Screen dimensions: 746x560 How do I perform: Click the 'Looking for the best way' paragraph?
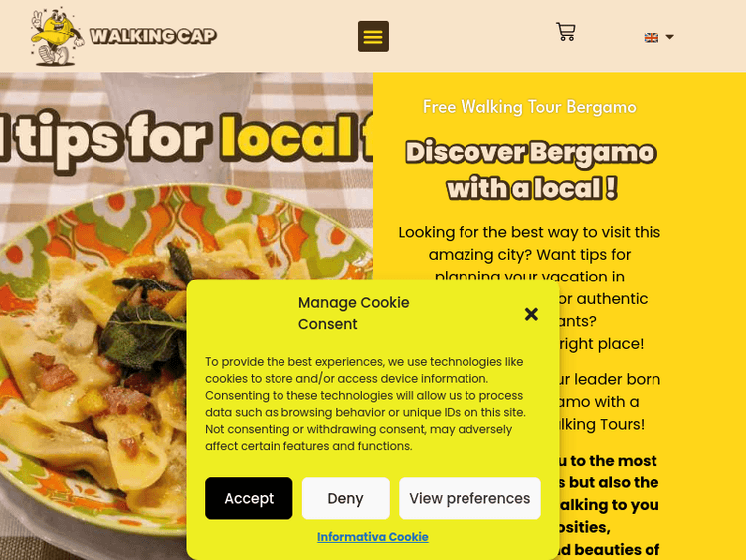click(529, 254)
